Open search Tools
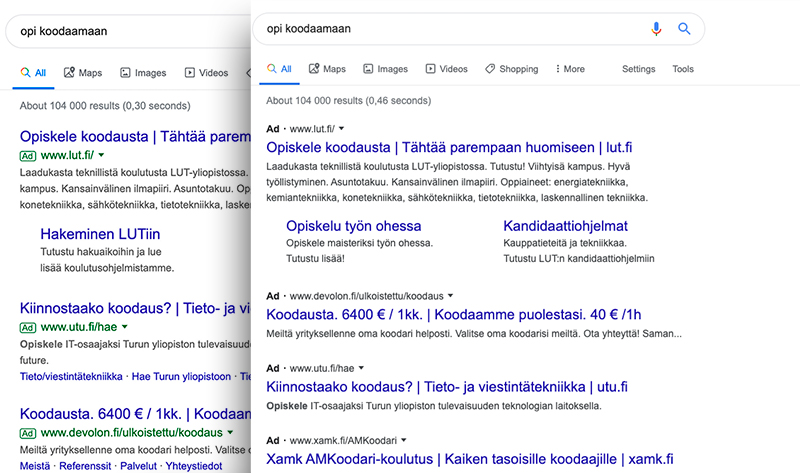This screenshot has height=473, width=800. pos(683,69)
